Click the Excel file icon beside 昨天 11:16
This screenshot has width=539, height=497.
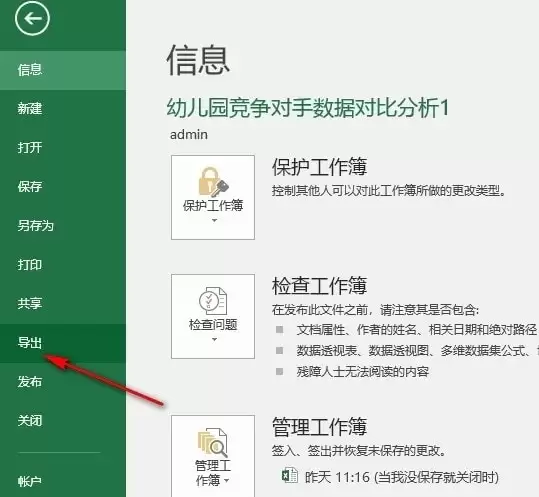pos(290,476)
